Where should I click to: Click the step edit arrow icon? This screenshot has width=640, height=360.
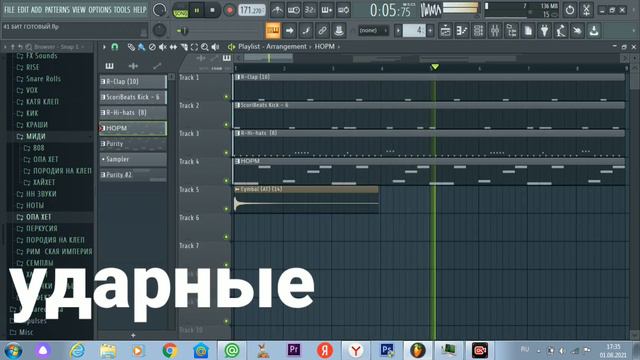tap(289, 30)
